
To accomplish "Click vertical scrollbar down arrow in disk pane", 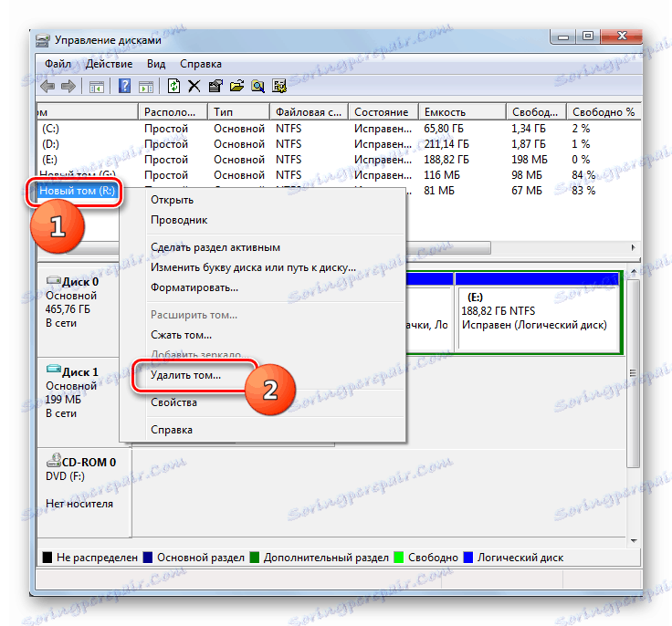I will (634, 541).
